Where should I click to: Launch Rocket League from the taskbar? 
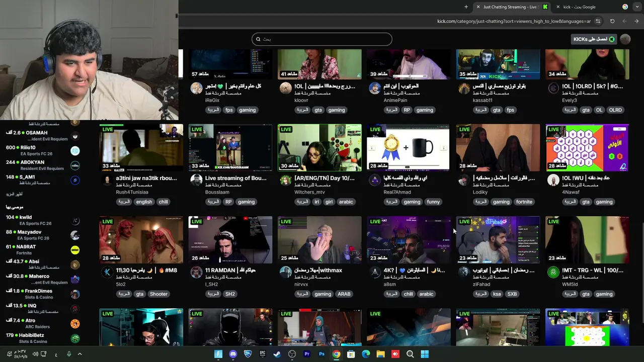248,354
